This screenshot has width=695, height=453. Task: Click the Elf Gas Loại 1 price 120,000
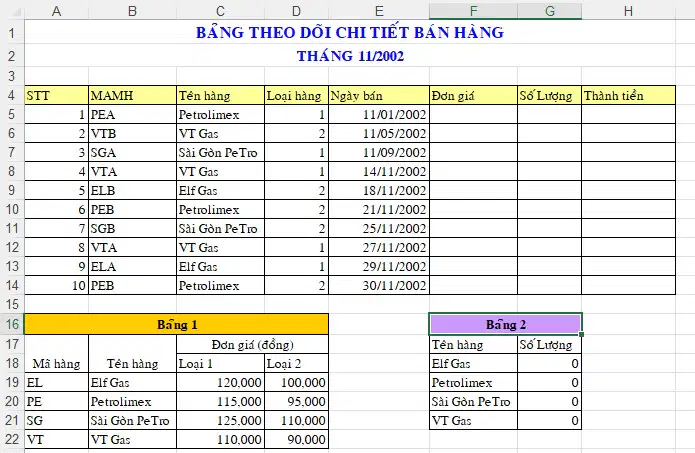coord(220,382)
